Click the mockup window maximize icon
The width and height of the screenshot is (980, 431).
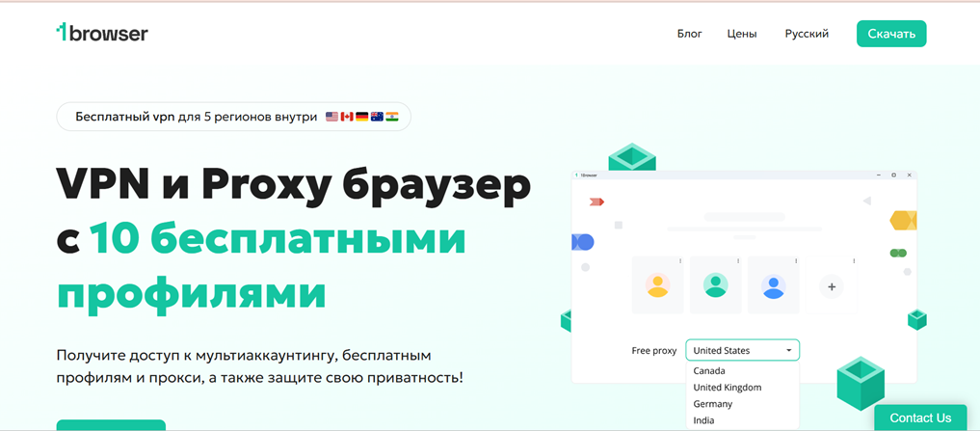pyautogui.click(x=893, y=175)
